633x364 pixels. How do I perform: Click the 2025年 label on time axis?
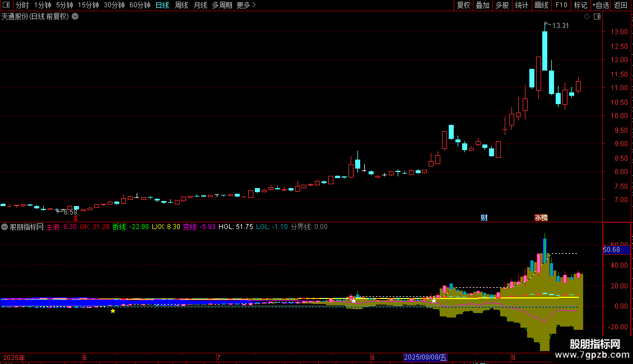(x=14, y=357)
